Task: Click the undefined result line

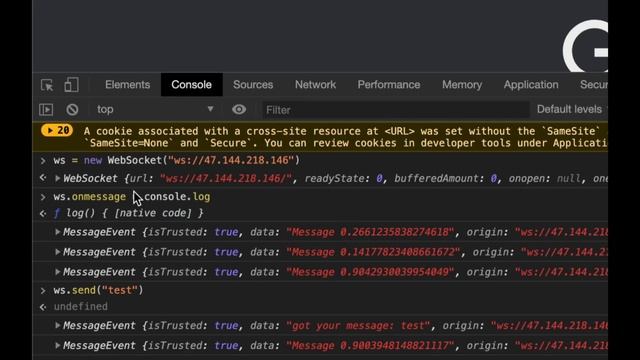Action: point(81,307)
